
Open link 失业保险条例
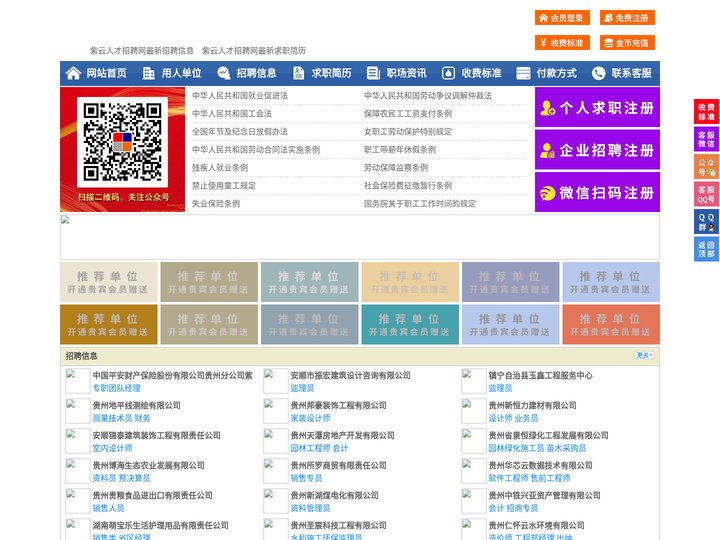(216, 203)
